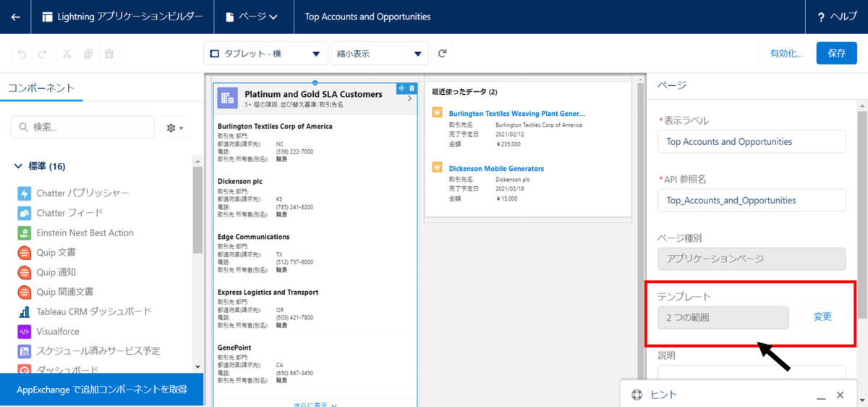Screen dimensions: 868x407
Task: Click the 2 つの範囲 template field
Action: coord(723,316)
